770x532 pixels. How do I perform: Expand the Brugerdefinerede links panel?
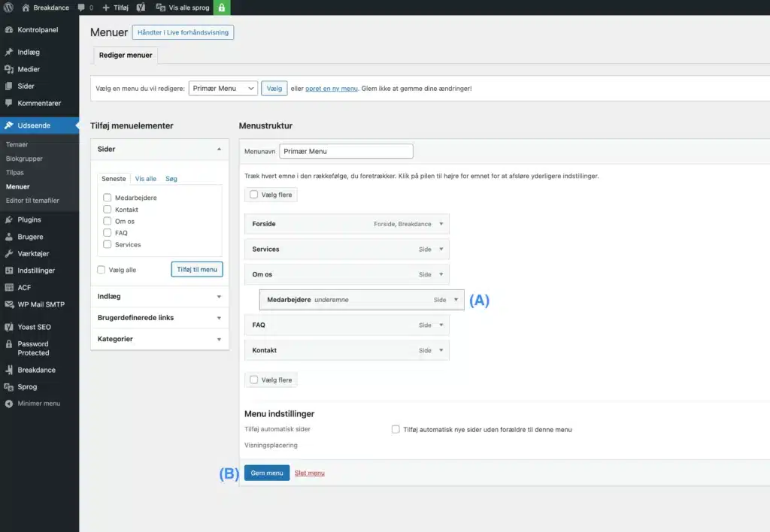click(159, 318)
